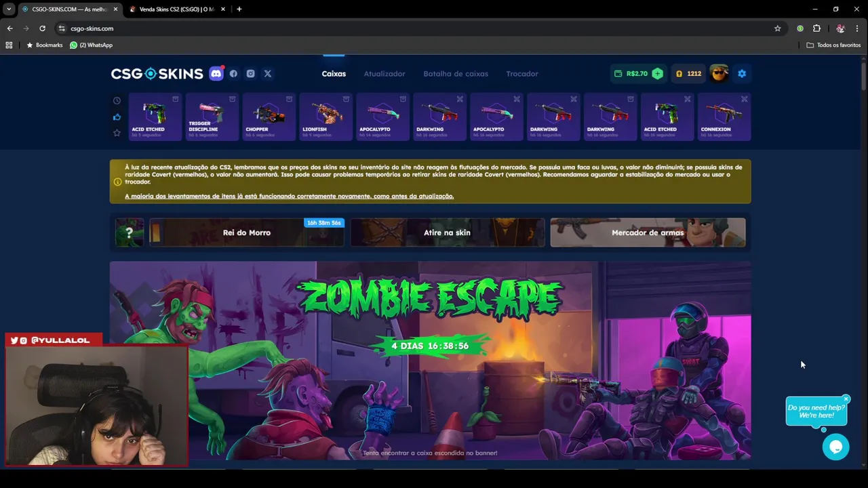Image resolution: width=868 pixels, height=488 pixels.
Task: Open the Chrome profile avatar
Action: tap(840, 28)
